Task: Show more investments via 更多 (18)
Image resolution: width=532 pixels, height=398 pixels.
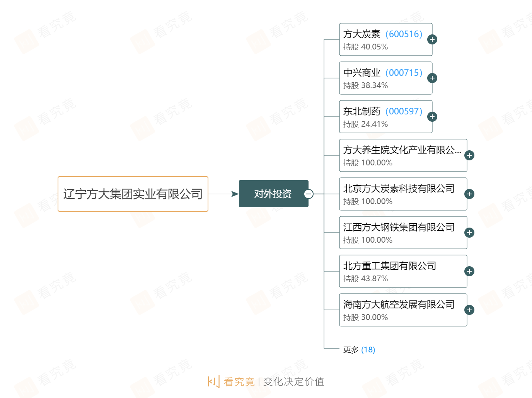Action: [359, 350]
